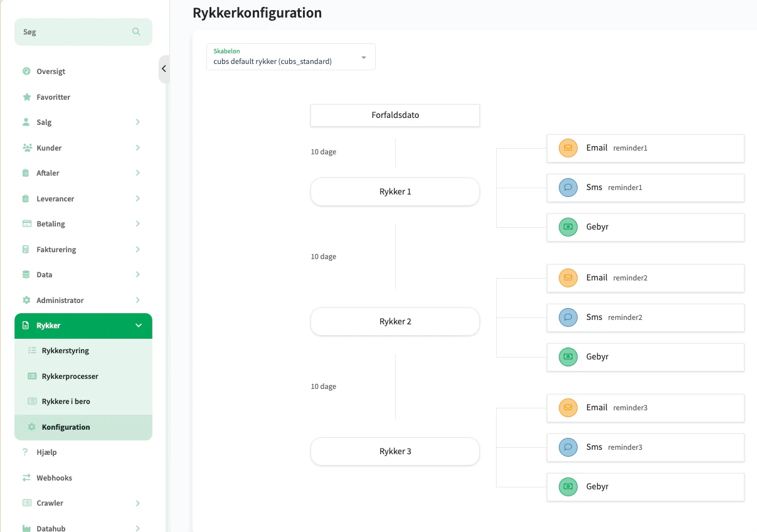Viewport: 757px width, 532px height.
Task: Go to Rykkere i bero
Action: point(66,402)
